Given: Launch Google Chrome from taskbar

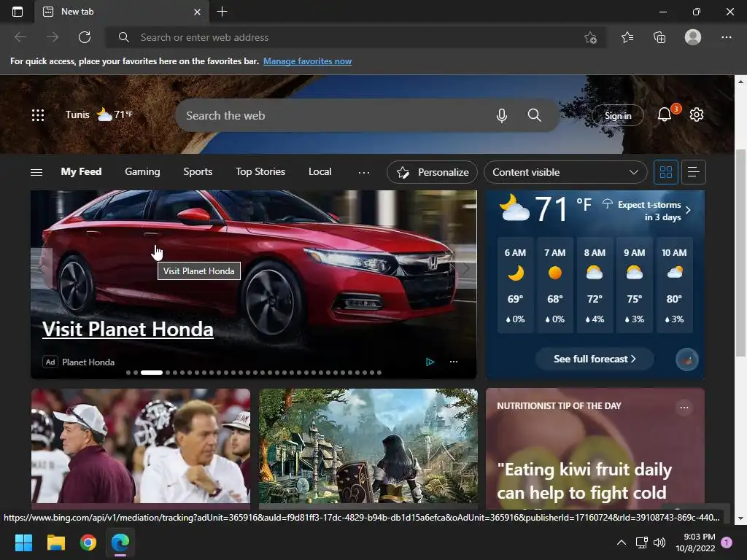Looking at the screenshot, I should coord(88,542).
